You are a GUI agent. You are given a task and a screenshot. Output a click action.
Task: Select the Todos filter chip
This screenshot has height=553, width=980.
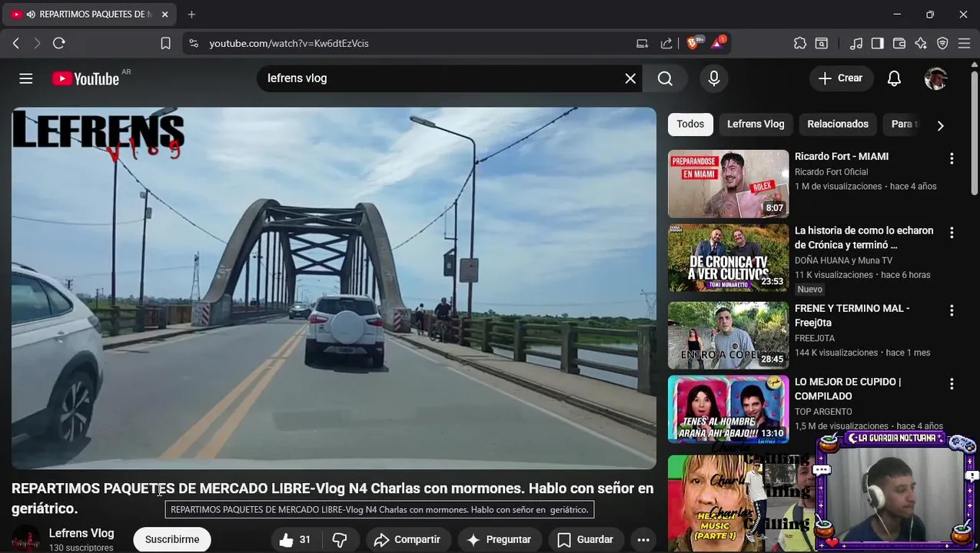(x=690, y=124)
